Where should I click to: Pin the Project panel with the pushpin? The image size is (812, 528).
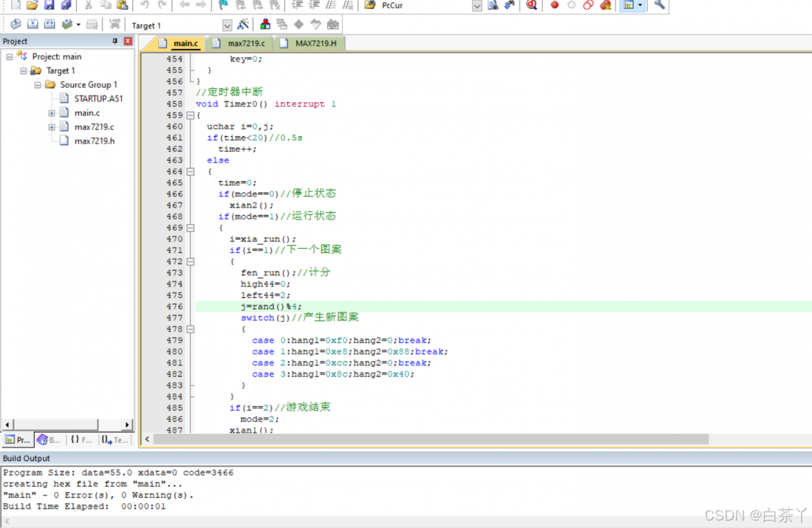(x=115, y=41)
